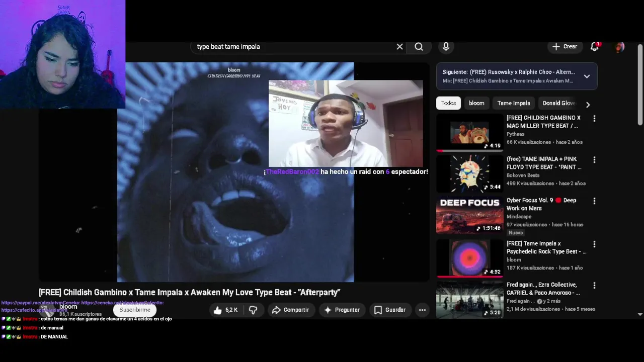The width and height of the screenshot is (644, 362).
Task: Open the Deep Focus video thumbnail
Action: tap(469, 215)
